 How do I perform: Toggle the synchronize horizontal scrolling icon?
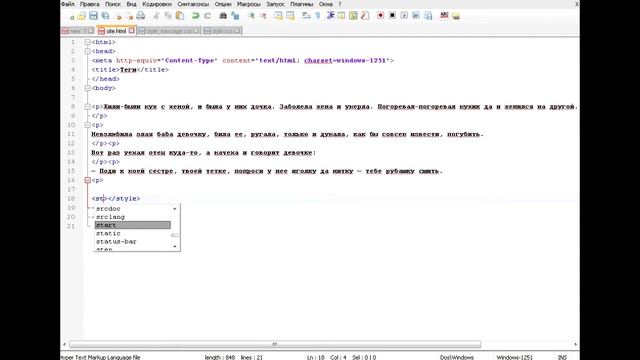tap(290, 16)
